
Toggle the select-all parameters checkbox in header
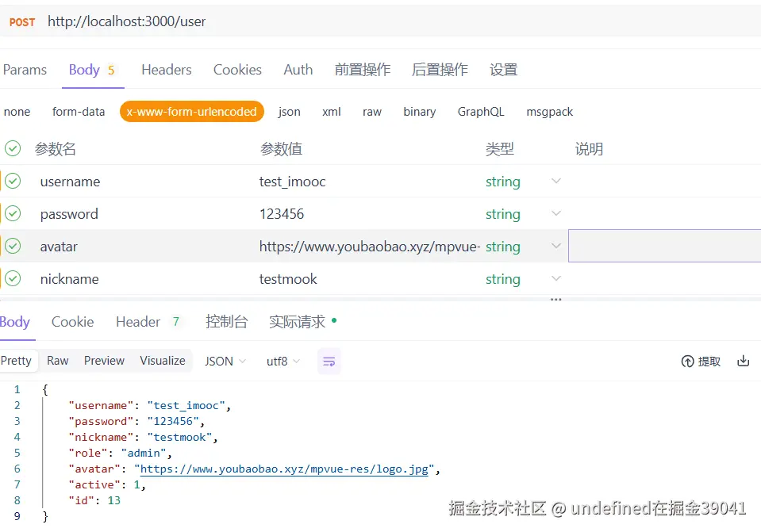(13, 148)
